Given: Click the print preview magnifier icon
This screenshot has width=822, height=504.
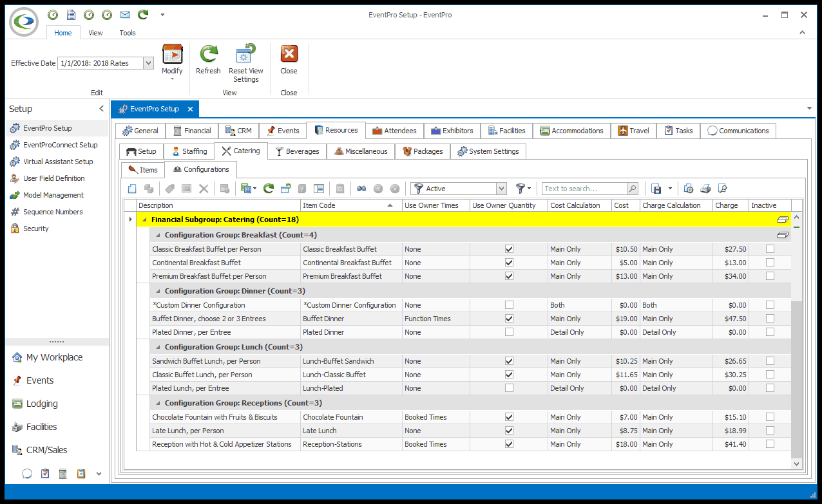Looking at the screenshot, I should click(722, 189).
